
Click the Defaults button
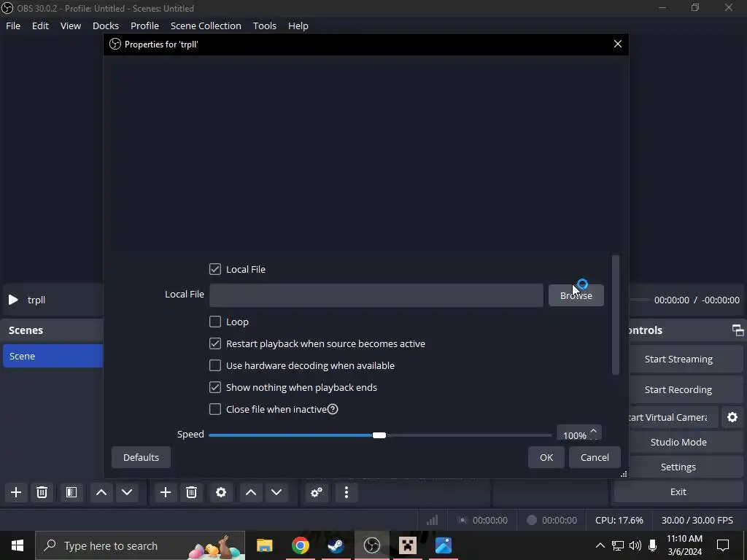(141, 457)
